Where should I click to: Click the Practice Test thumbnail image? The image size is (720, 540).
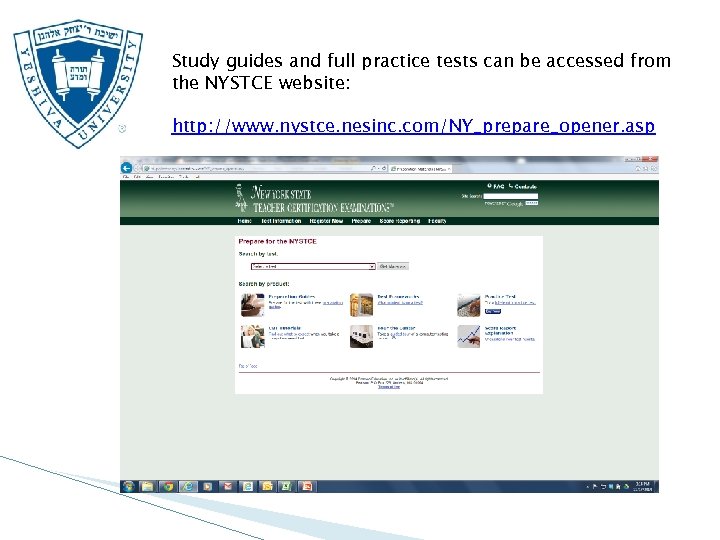(x=469, y=305)
